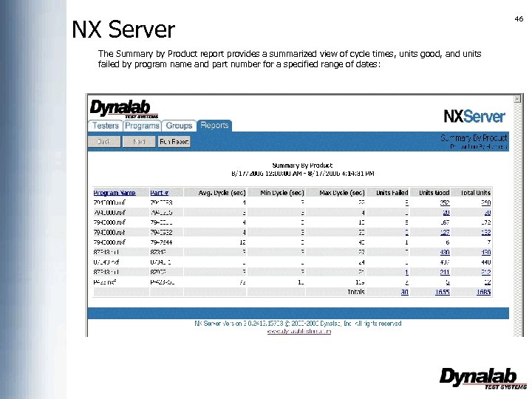532x399 pixels.
Task: Click the Run Report button
Action: click(174, 141)
